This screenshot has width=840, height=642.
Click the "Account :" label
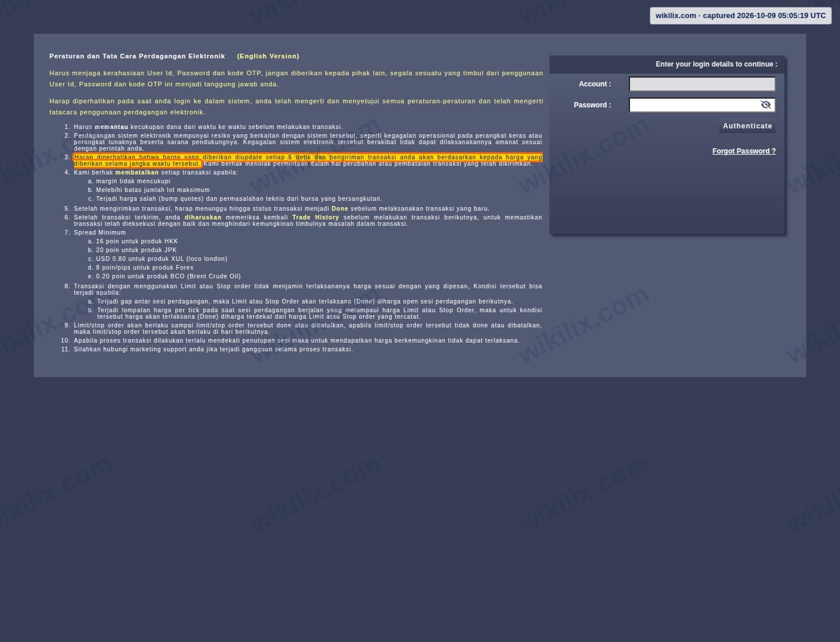tap(595, 84)
